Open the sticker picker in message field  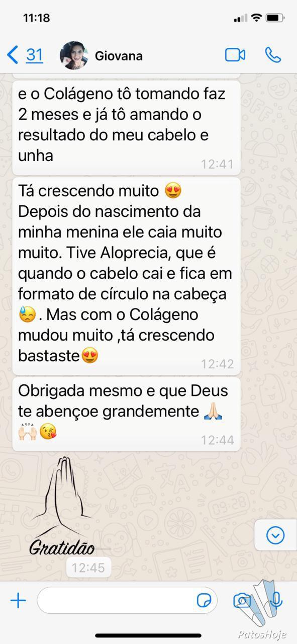point(204,600)
